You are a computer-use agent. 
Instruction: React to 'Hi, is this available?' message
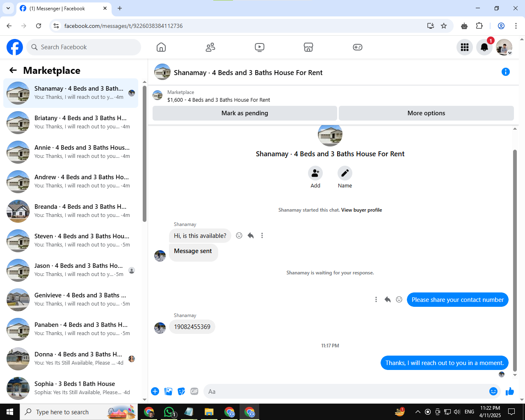pyautogui.click(x=239, y=235)
